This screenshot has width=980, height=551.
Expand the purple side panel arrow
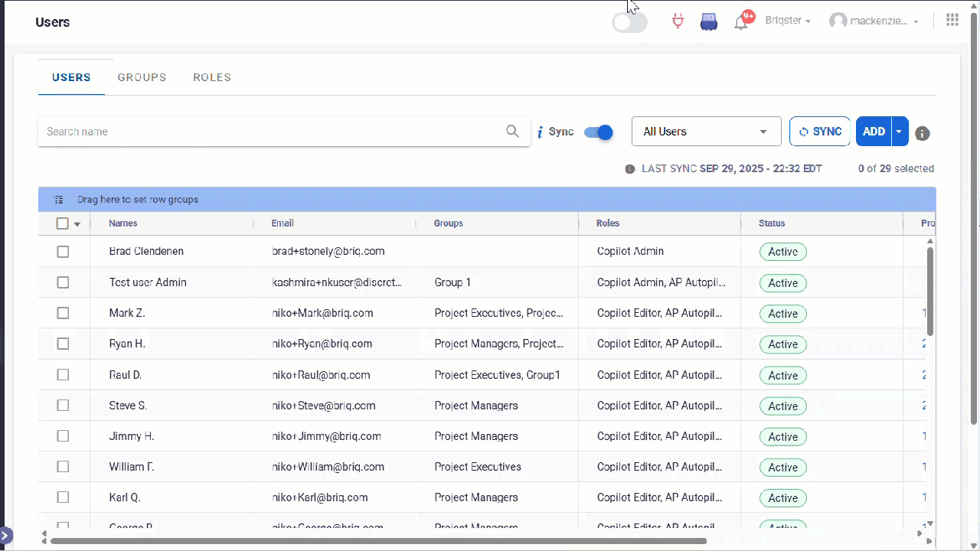pyautogui.click(x=5, y=535)
